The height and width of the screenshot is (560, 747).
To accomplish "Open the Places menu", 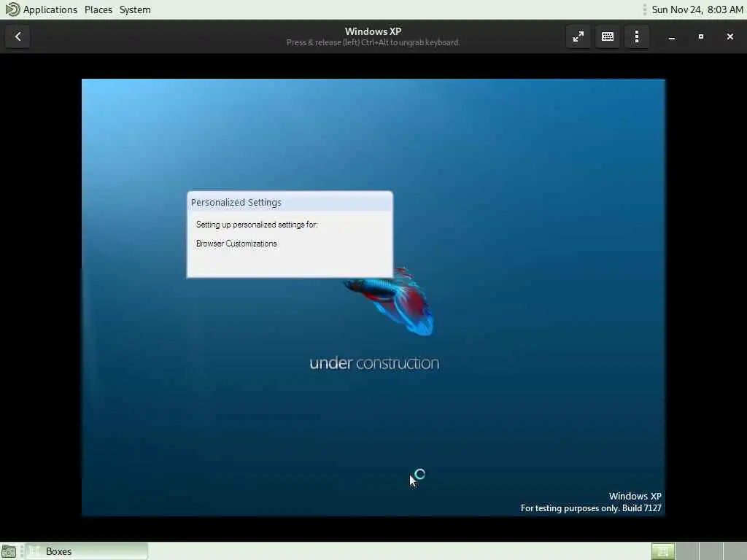I will 98,9.
